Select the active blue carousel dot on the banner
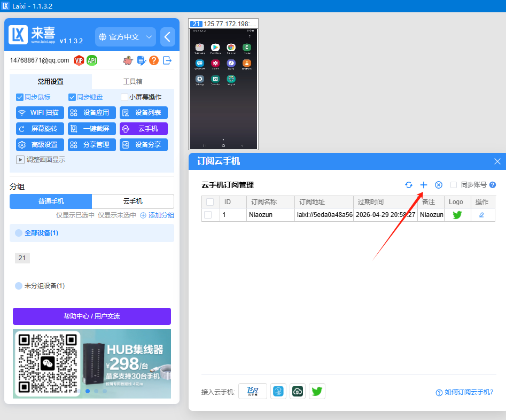The height and width of the screenshot is (420, 506). (x=88, y=391)
